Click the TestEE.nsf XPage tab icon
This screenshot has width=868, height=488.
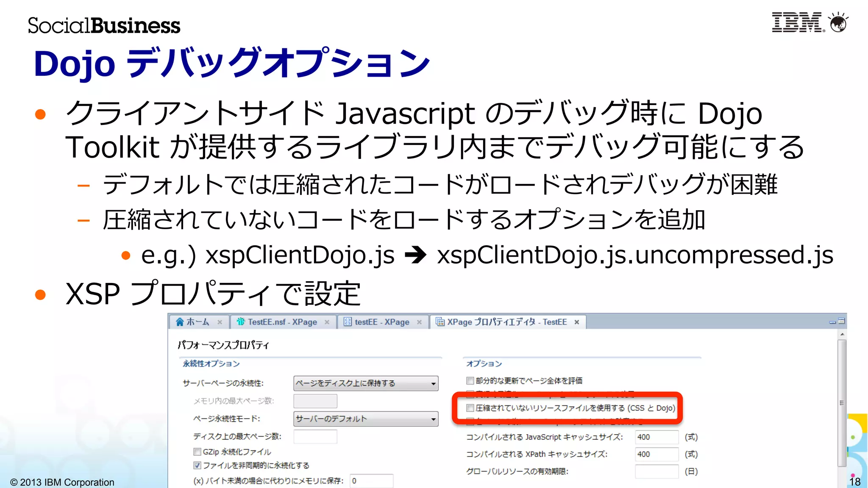coord(241,322)
